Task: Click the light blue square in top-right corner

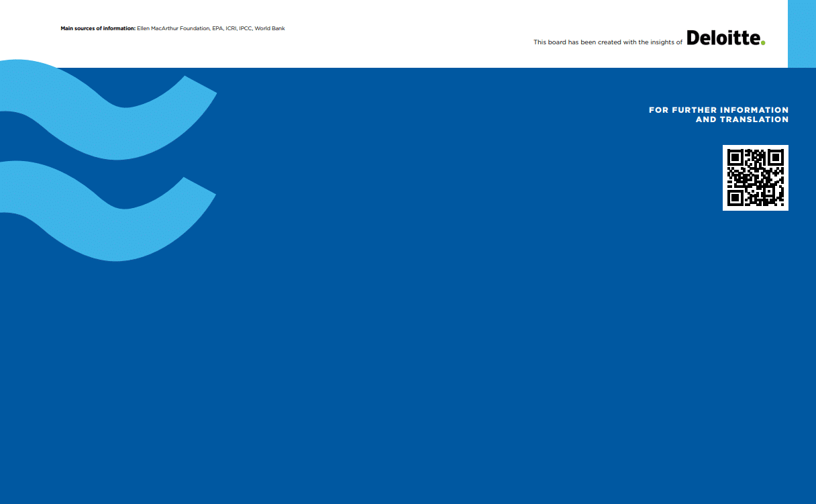Action: 801,34
